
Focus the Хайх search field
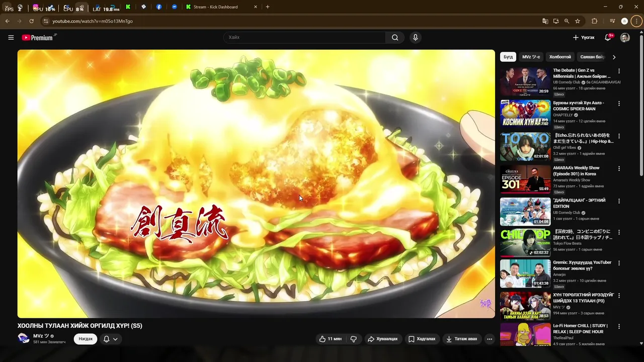click(x=304, y=37)
